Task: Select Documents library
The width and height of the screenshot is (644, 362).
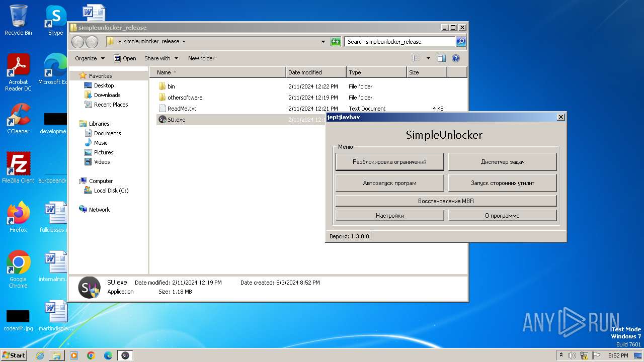Action: 107,133
